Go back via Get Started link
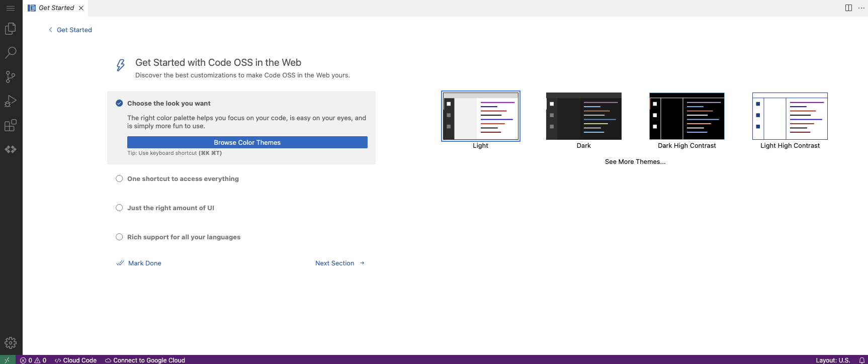The height and width of the screenshot is (364, 868). pyautogui.click(x=74, y=30)
